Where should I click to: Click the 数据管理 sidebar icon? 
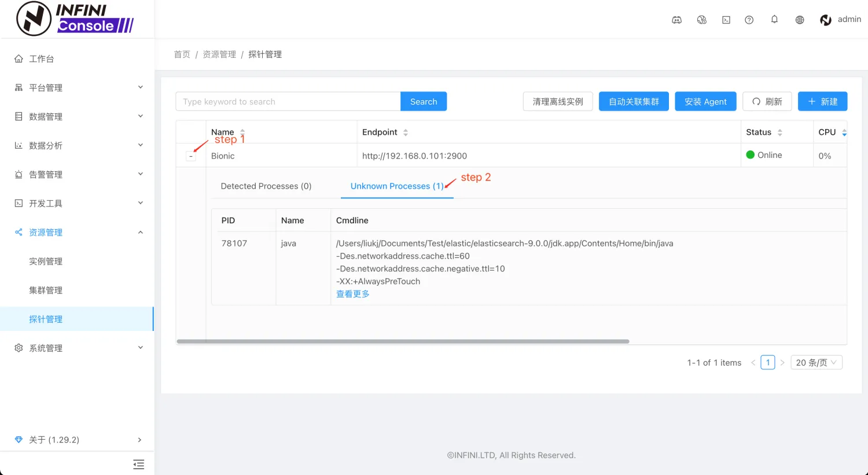click(x=19, y=116)
